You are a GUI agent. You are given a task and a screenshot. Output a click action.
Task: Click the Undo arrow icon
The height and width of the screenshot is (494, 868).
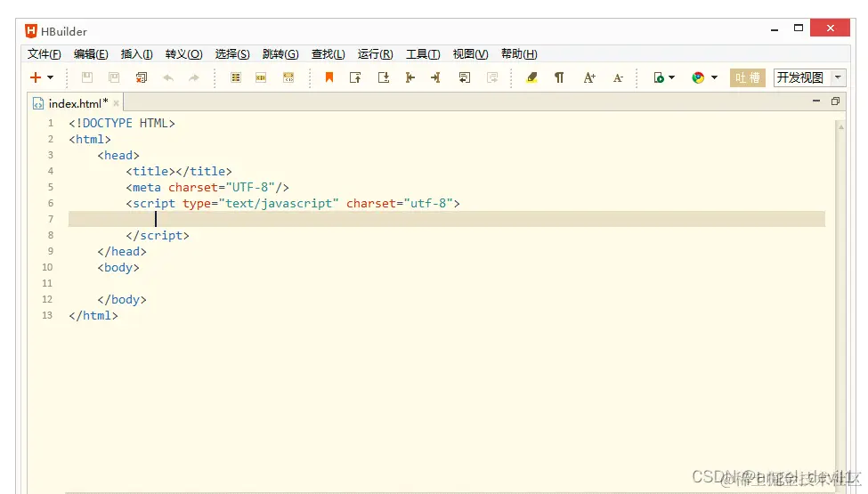click(x=168, y=78)
